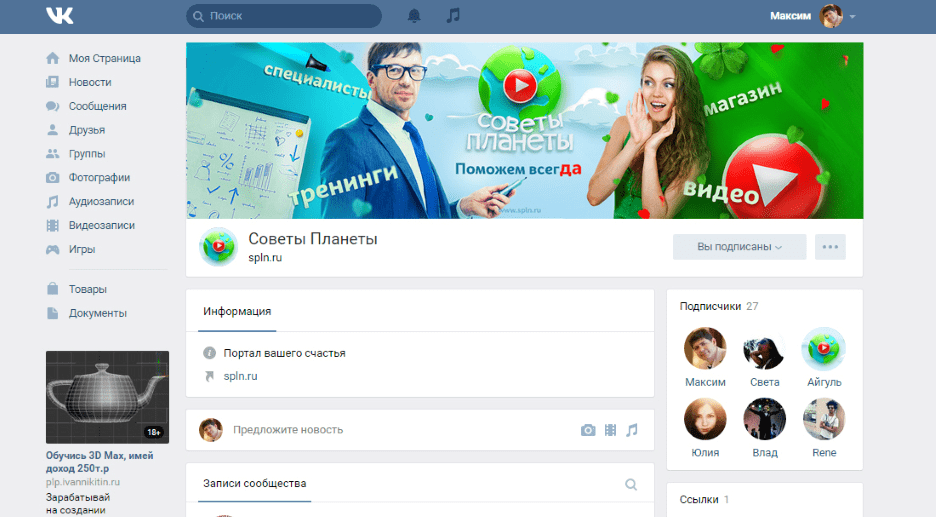
Task: Open notifications bell icon
Action: click(414, 16)
